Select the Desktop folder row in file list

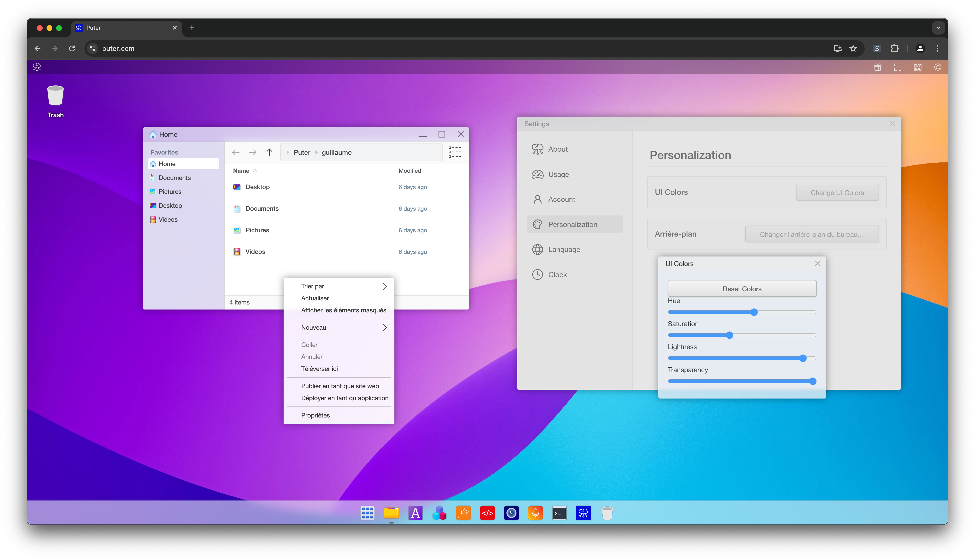click(x=346, y=187)
